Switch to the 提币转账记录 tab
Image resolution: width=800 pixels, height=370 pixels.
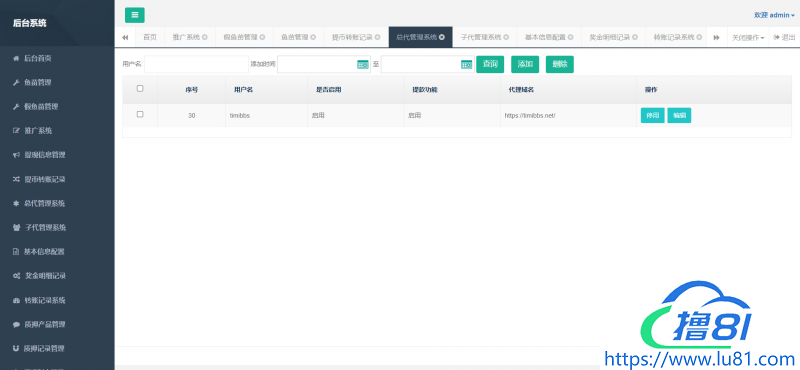point(352,37)
